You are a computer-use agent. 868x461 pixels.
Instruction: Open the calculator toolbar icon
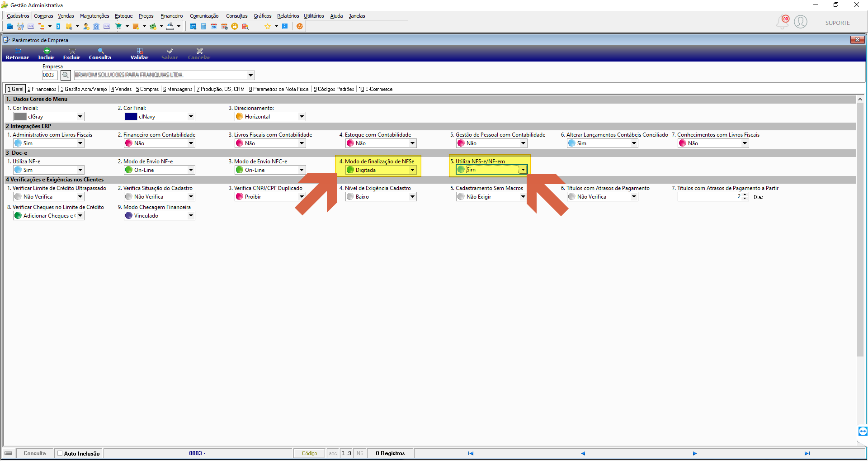coord(203,26)
